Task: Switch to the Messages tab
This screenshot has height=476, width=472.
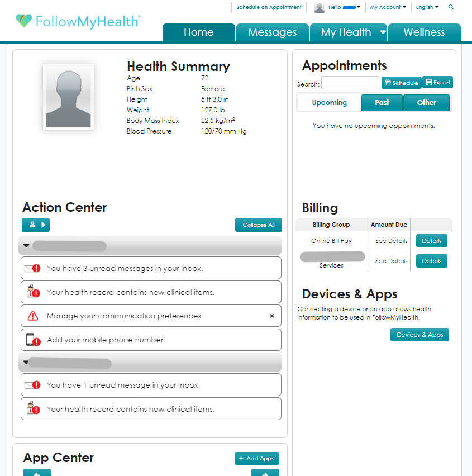Action: 272,32
